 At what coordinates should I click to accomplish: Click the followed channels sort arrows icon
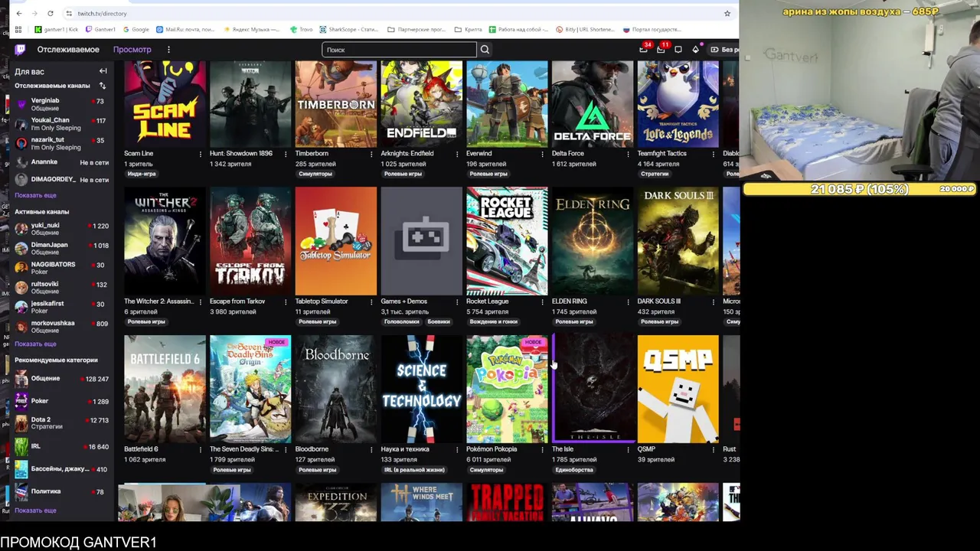(x=103, y=86)
